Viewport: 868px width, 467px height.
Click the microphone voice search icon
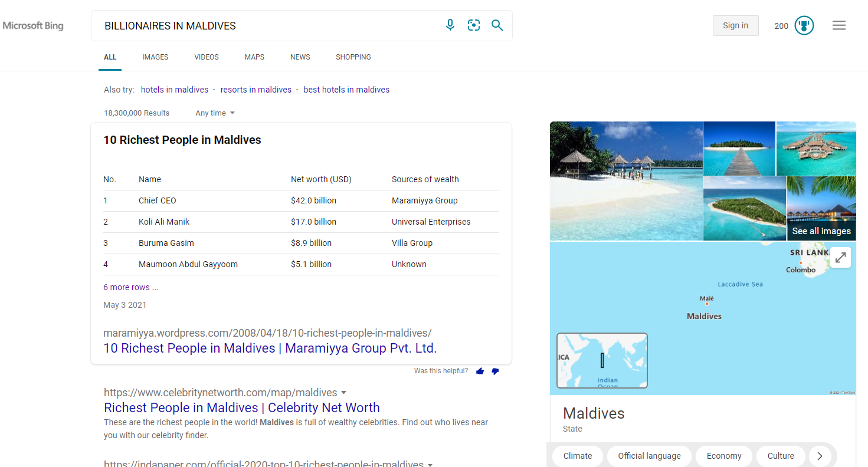(450, 25)
